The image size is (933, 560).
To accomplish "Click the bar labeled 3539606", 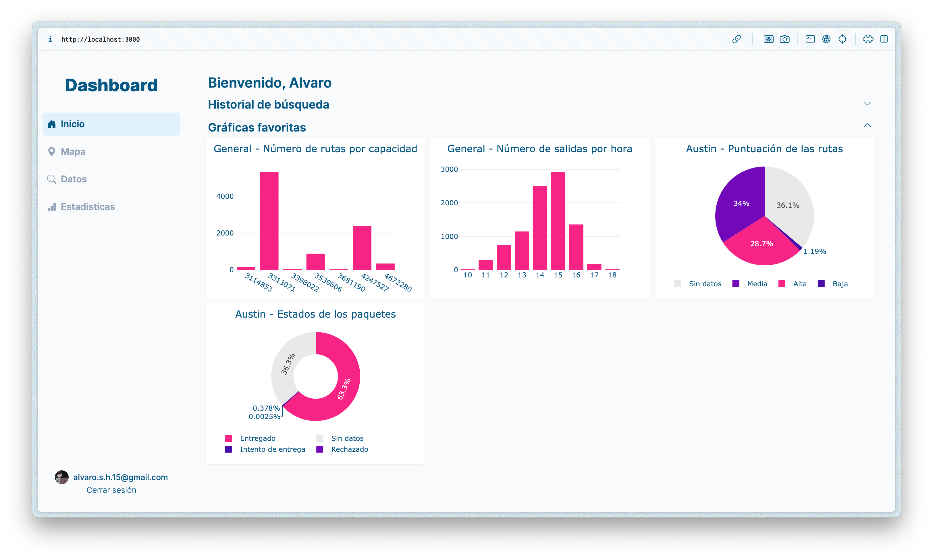I will click(x=315, y=262).
